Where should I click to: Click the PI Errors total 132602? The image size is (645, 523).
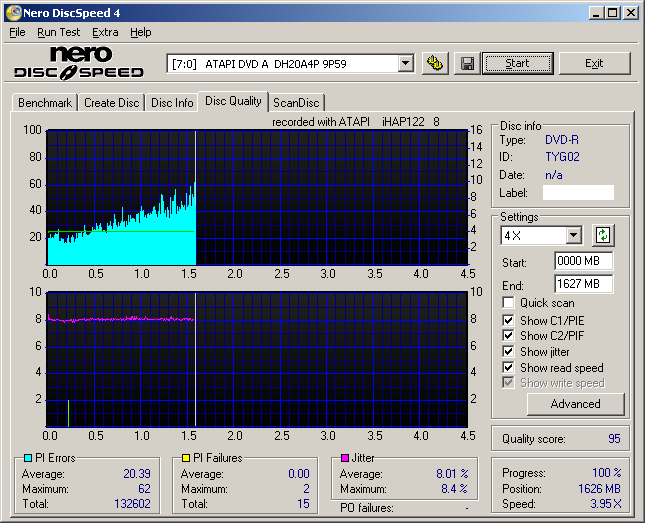tap(132, 504)
